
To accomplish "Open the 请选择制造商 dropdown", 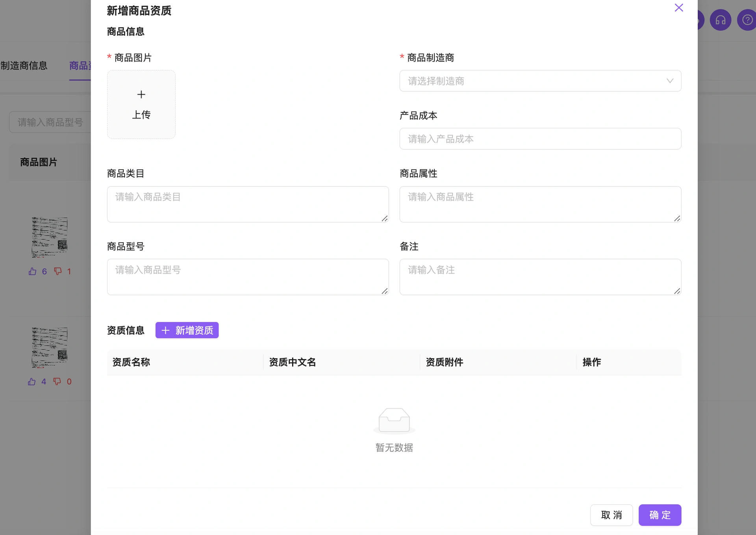I will (x=540, y=81).
